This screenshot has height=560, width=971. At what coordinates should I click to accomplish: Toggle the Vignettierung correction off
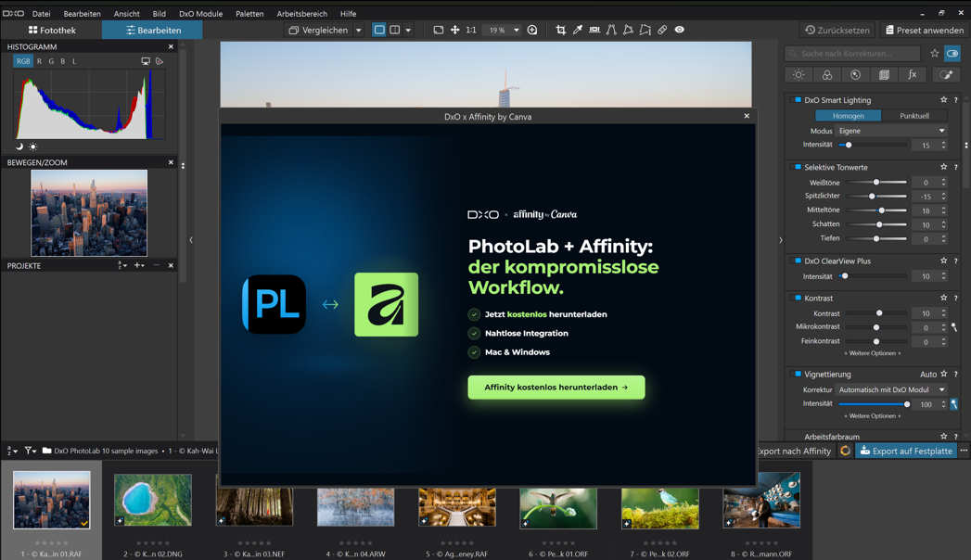[798, 375]
